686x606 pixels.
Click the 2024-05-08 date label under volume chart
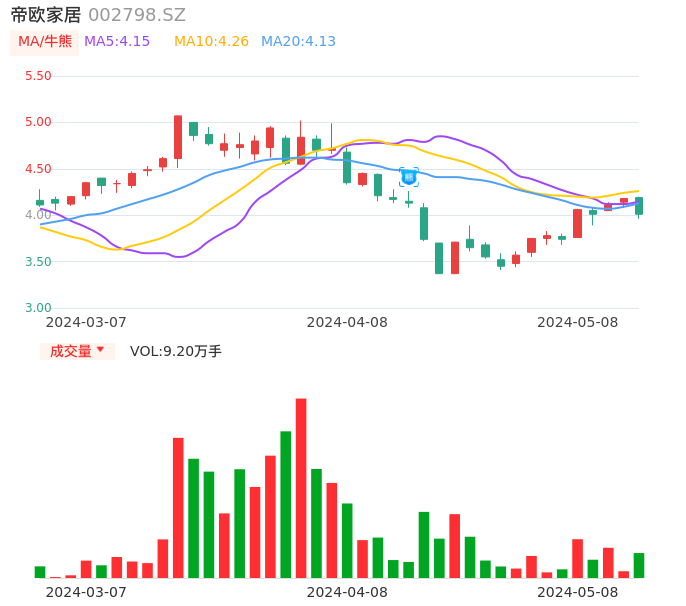577,592
